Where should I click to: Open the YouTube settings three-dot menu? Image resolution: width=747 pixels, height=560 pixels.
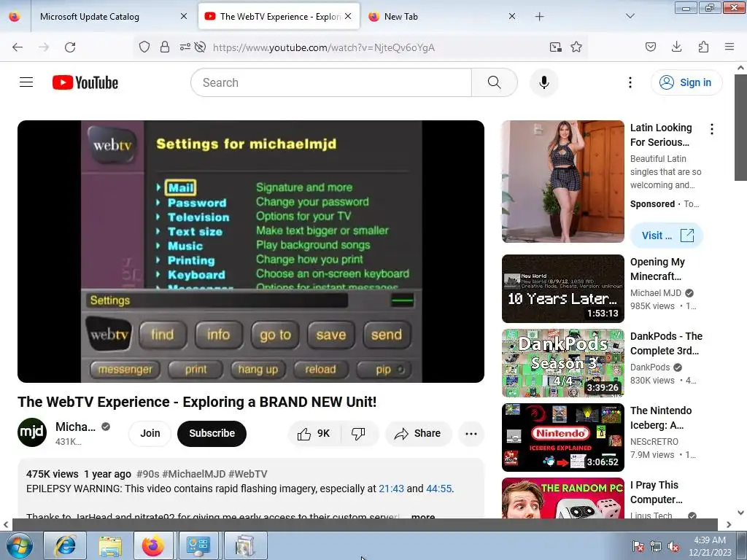(630, 82)
